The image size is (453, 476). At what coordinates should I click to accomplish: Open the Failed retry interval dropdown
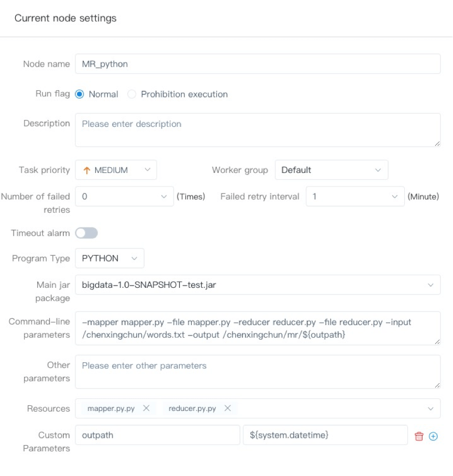click(x=355, y=197)
